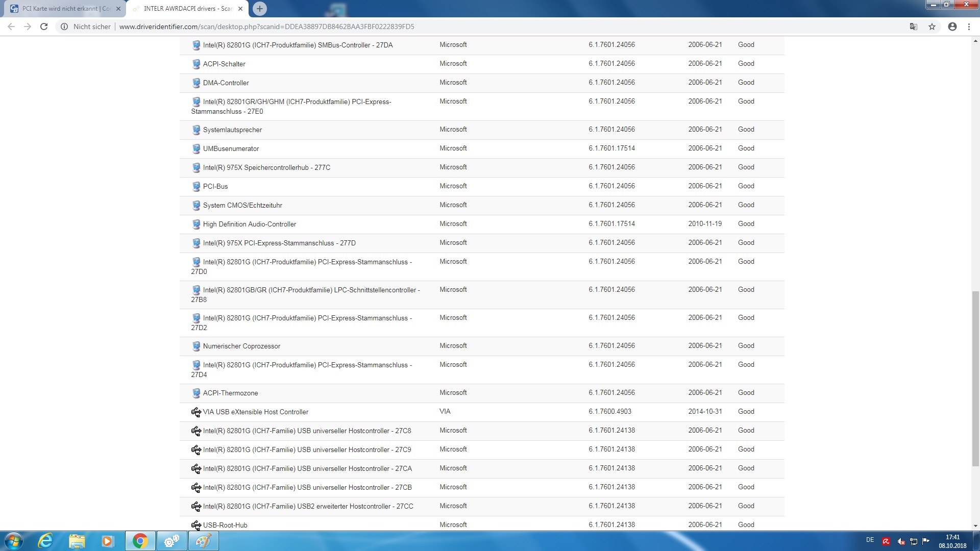Open Internet Explorer from taskbar
The width and height of the screenshot is (980, 551).
point(45,541)
